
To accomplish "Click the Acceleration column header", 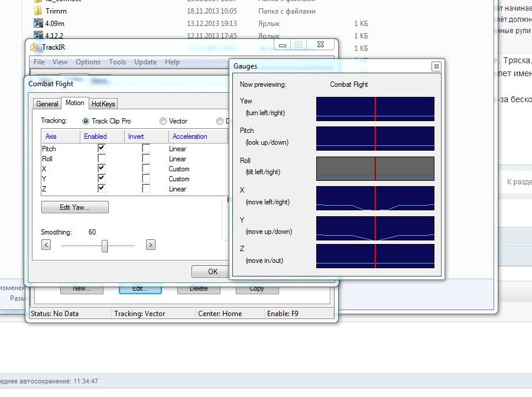I will [x=199, y=136].
